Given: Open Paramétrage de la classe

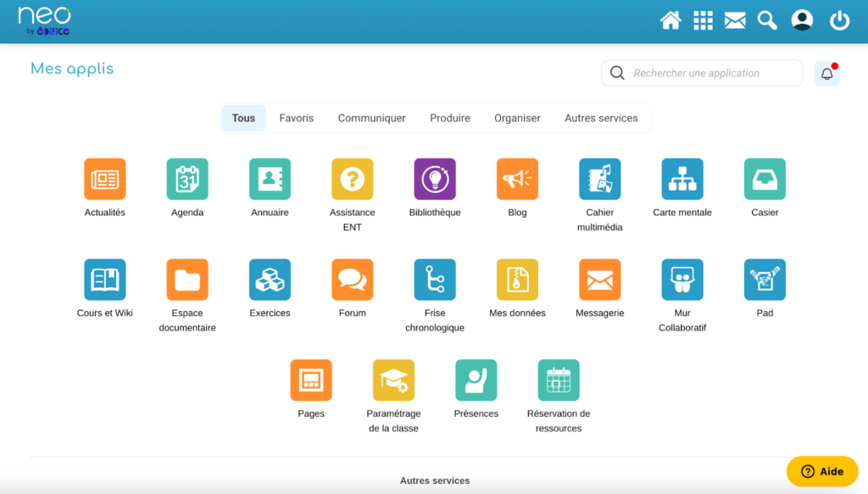Looking at the screenshot, I should pyautogui.click(x=393, y=380).
